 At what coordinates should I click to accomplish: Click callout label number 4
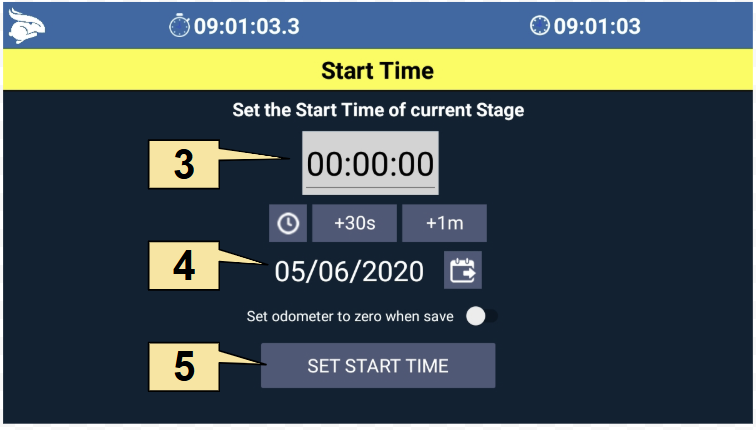[x=184, y=266]
